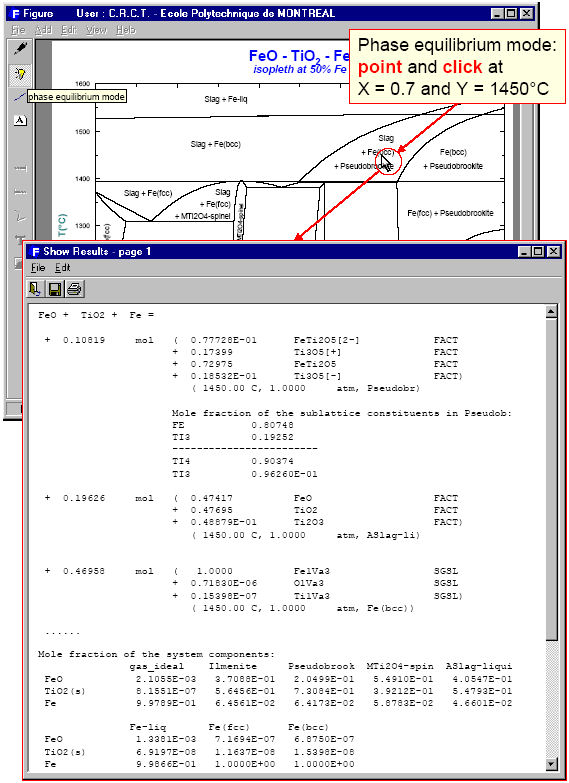
Task: Click the '0.19626' mol value
Action: [84, 498]
